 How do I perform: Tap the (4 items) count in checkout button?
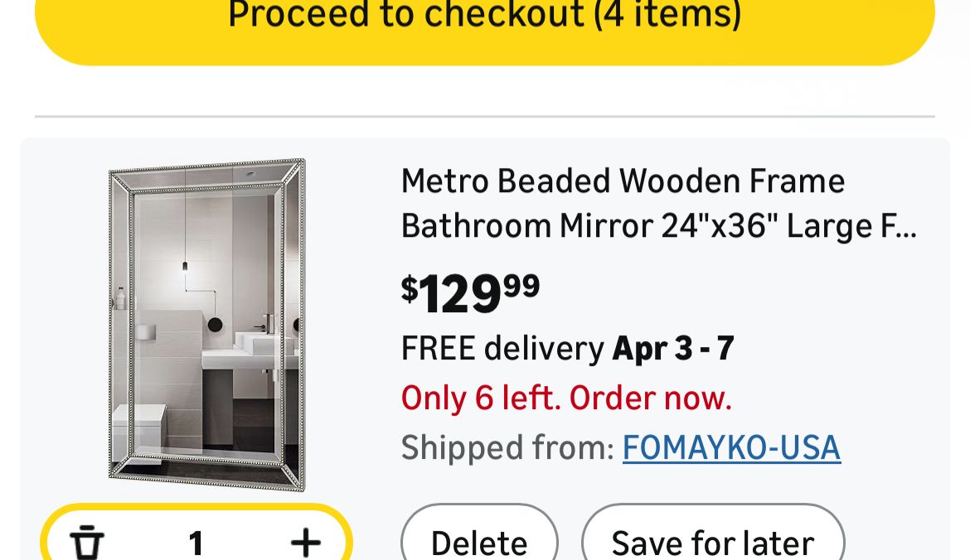point(667,15)
